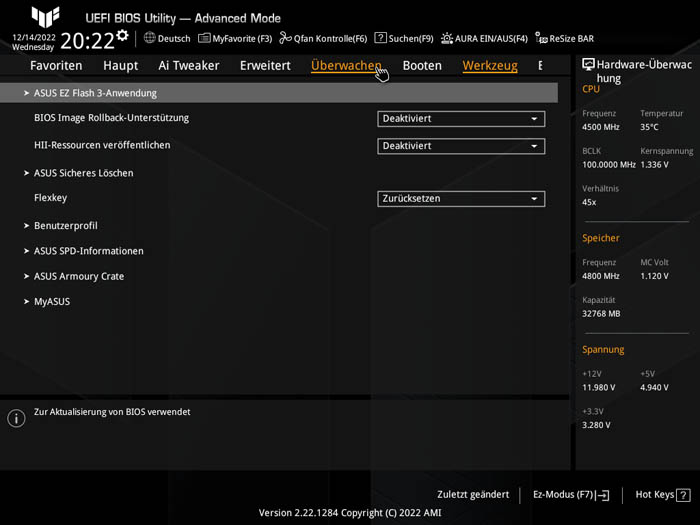Open MyFavorite list icon
This screenshot has width=700, height=525.
(x=204, y=38)
